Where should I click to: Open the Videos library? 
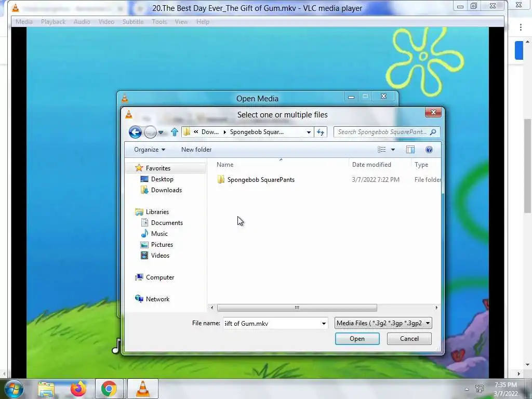pos(160,256)
